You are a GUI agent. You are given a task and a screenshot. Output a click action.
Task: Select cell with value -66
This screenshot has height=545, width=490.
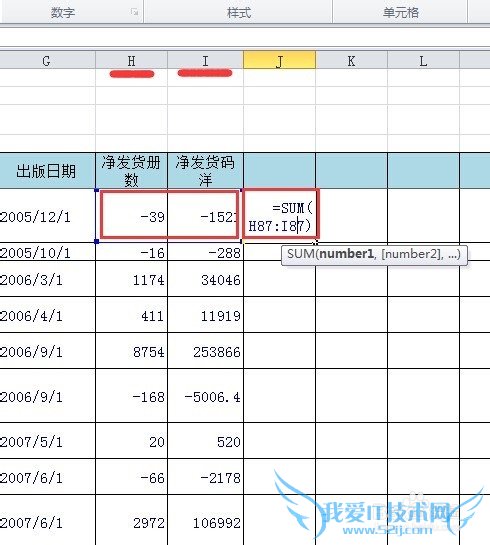tap(132, 477)
